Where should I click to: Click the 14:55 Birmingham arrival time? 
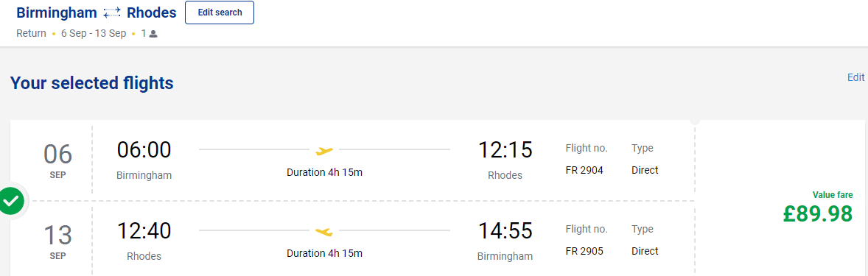[x=505, y=231]
